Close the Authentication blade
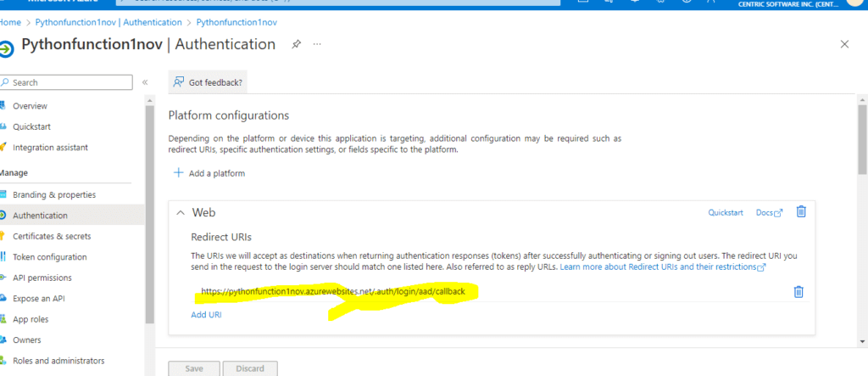This screenshot has width=868, height=376. pyautogui.click(x=844, y=44)
